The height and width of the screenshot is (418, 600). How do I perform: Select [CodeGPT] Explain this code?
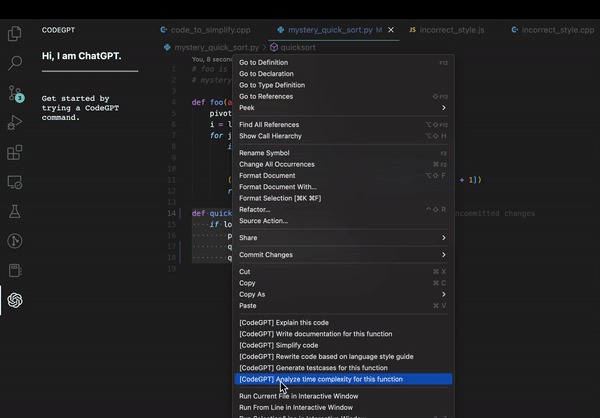pos(343,322)
